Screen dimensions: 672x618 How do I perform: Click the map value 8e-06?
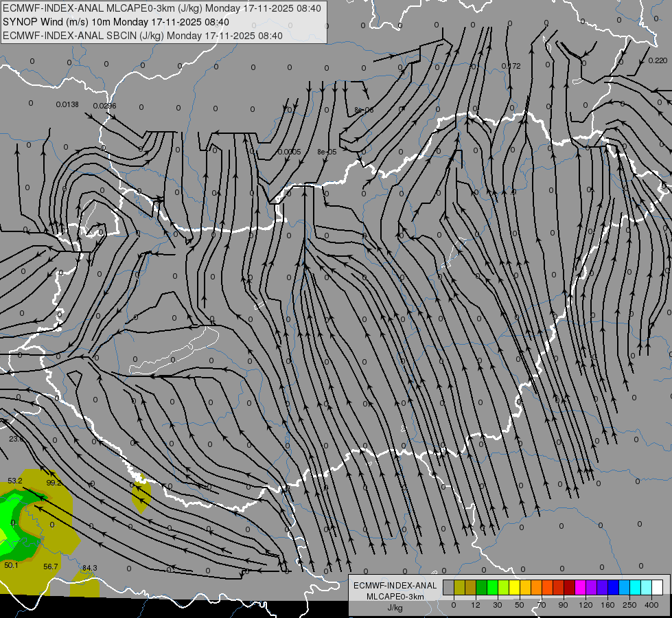tap(364, 111)
